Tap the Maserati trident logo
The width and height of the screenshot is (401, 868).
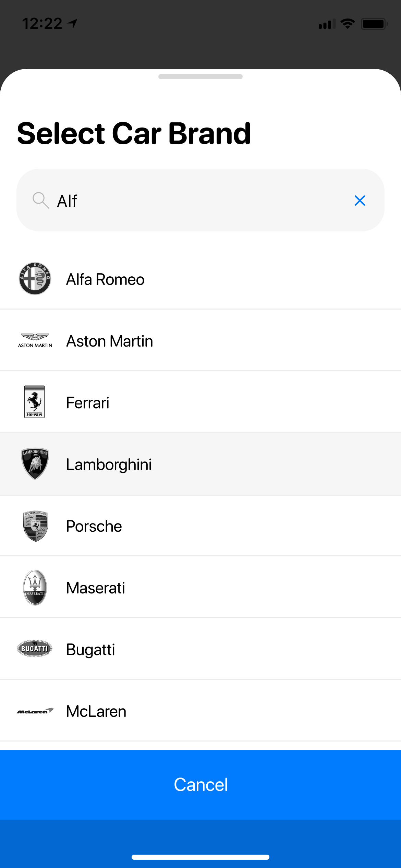coord(35,588)
